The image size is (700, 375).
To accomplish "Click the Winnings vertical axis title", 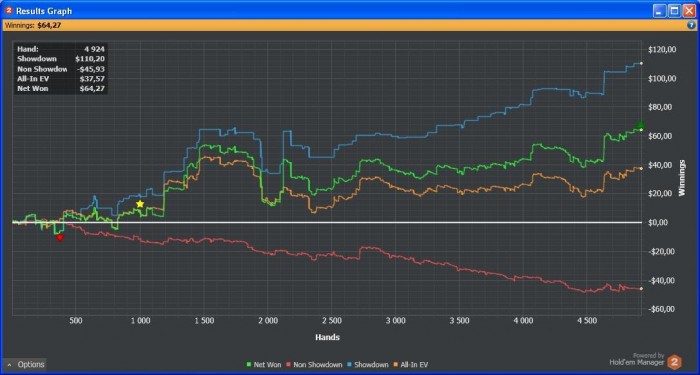I will click(682, 178).
